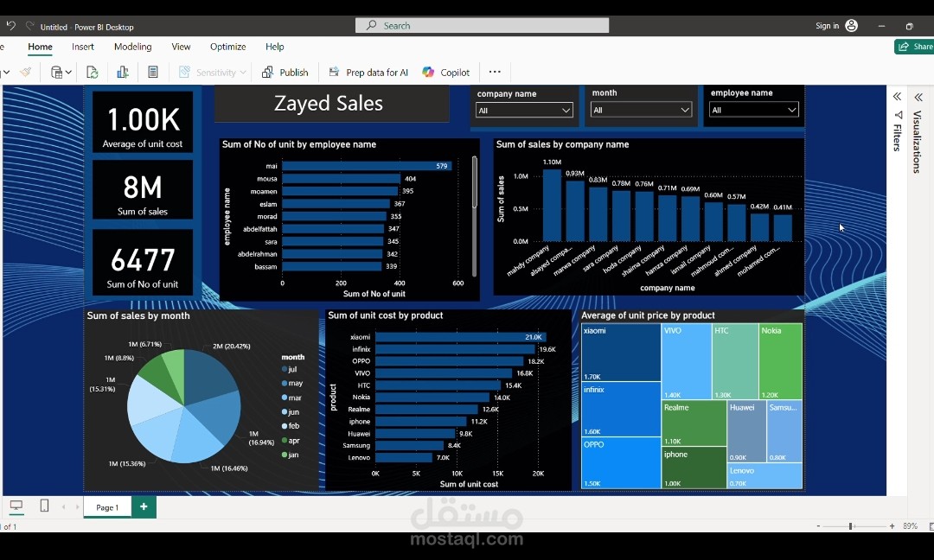The height and width of the screenshot is (560, 934).
Task: Select the Format painter brush icon
Action: coord(26,72)
